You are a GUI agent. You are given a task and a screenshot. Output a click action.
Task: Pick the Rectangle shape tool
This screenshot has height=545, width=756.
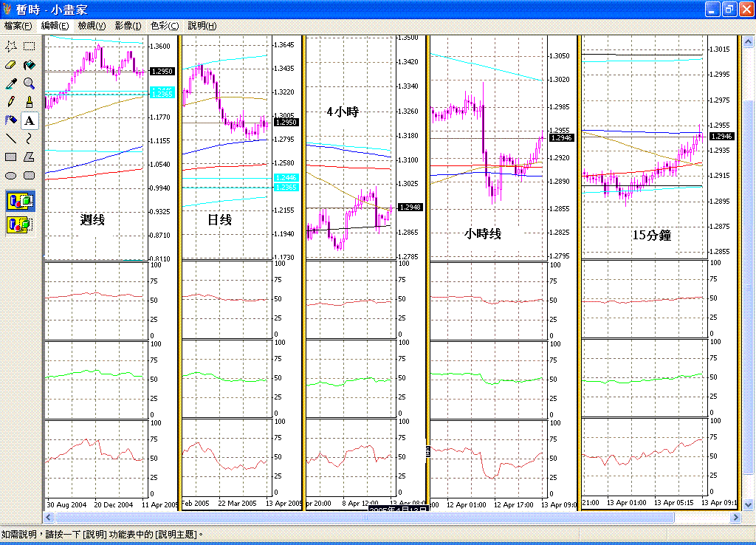(11, 157)
